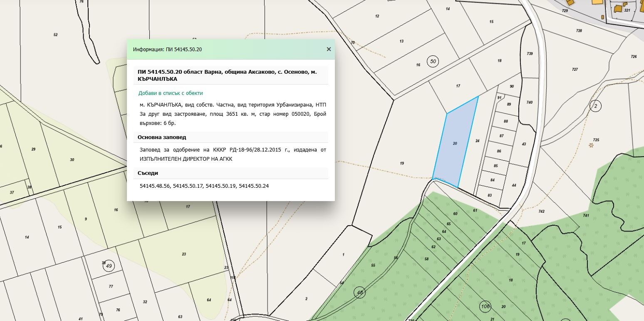This screenshot has width=644, height=321.
Task: Select parcel 52 in the upper left
Action: [55, 35]
